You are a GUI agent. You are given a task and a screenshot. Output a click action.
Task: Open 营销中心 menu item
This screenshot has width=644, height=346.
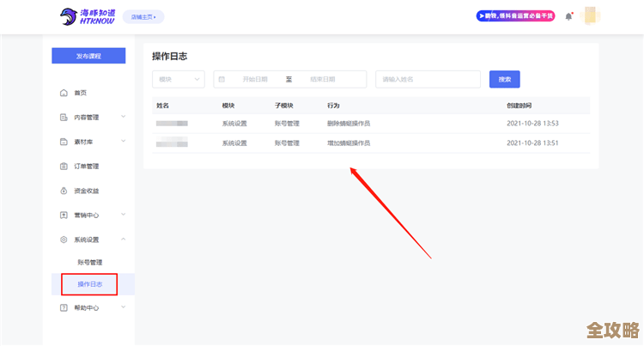tap(87, 215)
